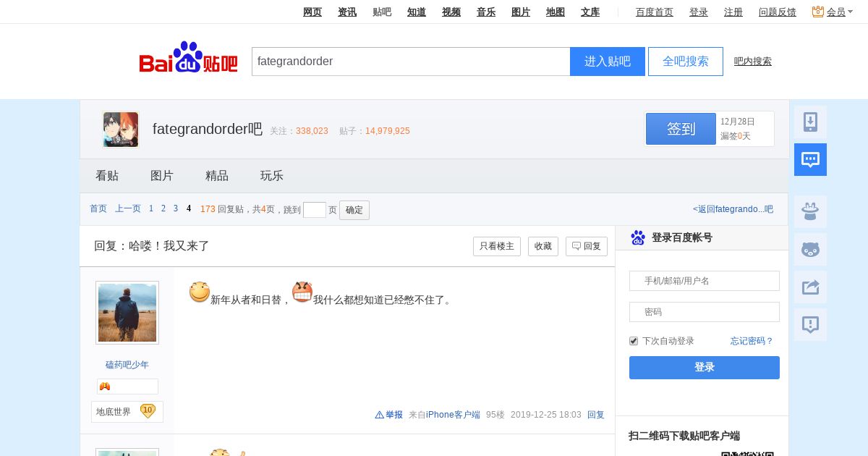Screen dimensions: 868x456
Task: Click the feedback exclamation icon in right sidebar
Action: (x=810, y=325)
